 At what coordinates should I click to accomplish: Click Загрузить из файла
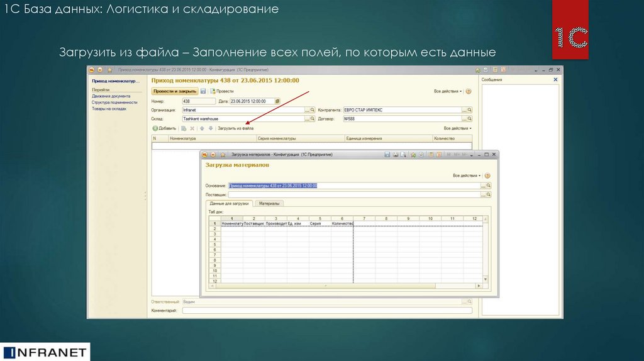tap(235, 128)
